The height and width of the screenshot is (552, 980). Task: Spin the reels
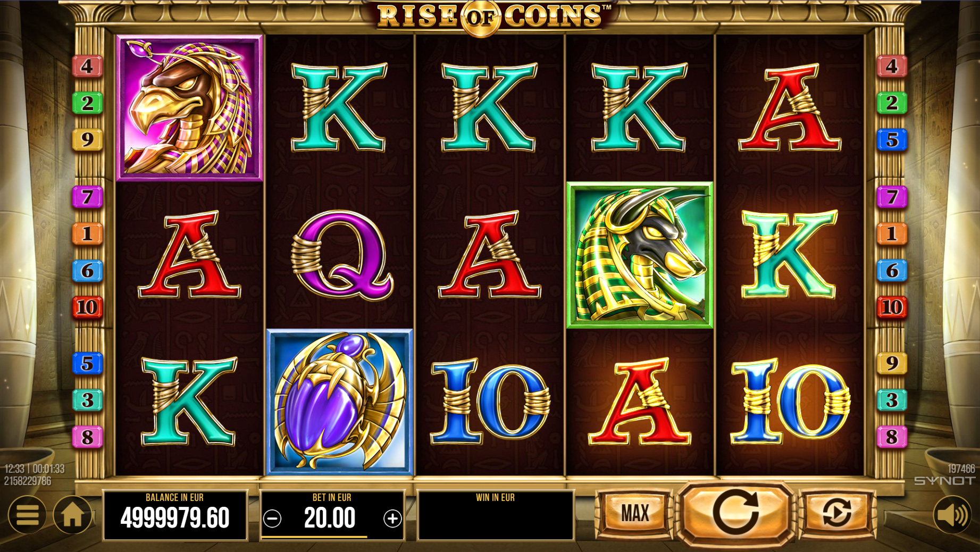[x=735, y=513]
